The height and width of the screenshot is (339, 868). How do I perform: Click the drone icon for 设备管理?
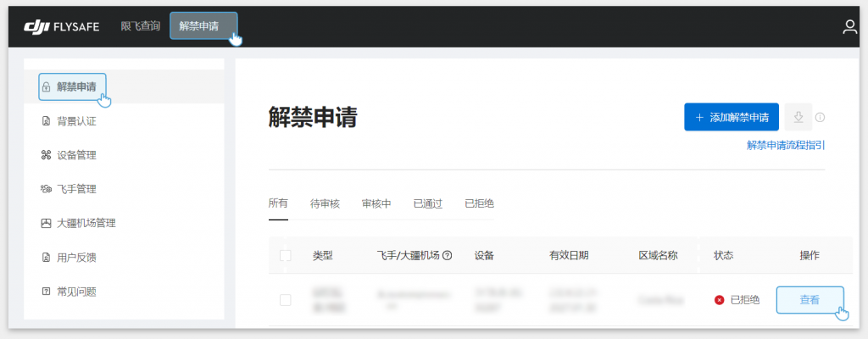[x=47, y=155]
